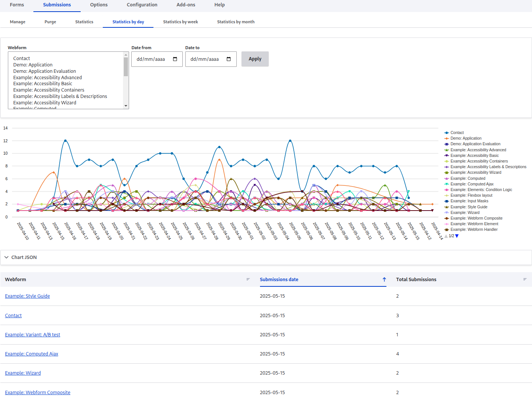The image size is (532, 396).
Task: Toggle Contact series in chart legend
Action: coord(454,133)
